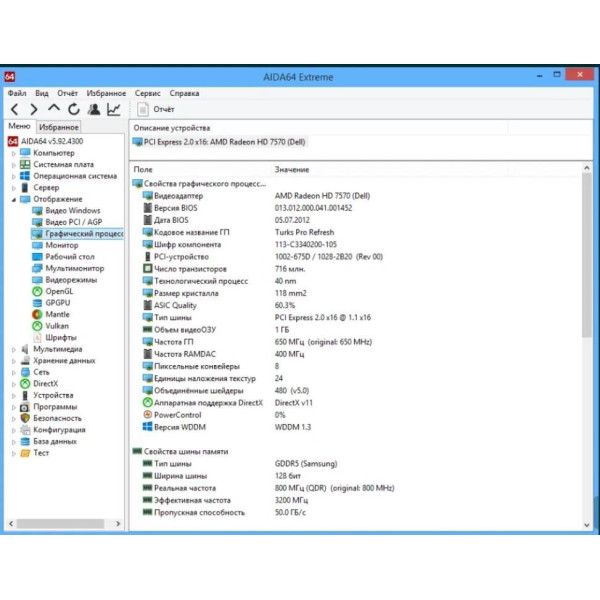Click the Конфигурация icon in tree
Viewport: 600px width, 600px height.
[25, 430]
